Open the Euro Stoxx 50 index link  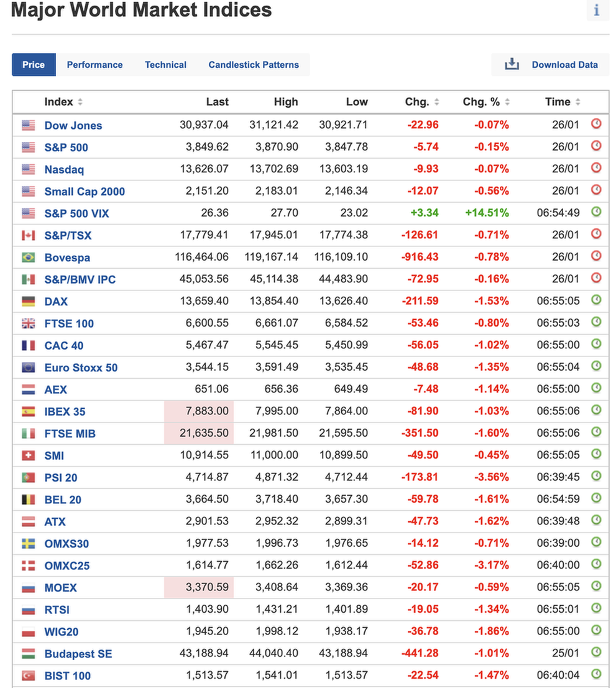(81, 368)
